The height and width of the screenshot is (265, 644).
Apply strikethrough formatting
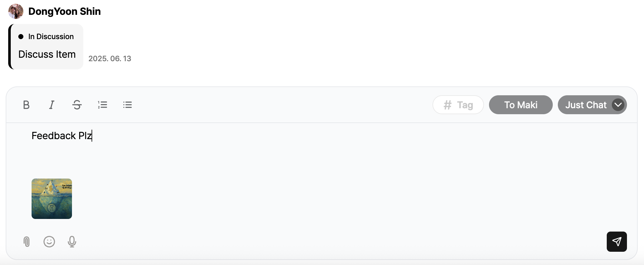point(77,105)
